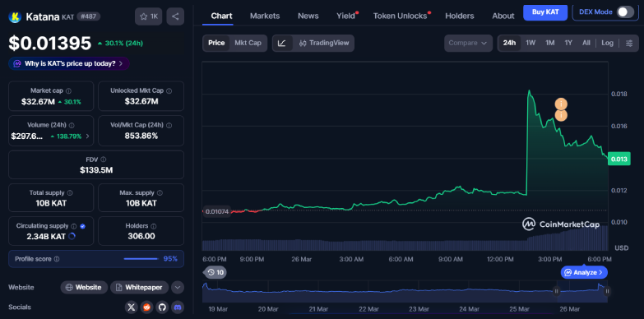
Task: Click the Circulating supply info icon
Action: (73, 226)
